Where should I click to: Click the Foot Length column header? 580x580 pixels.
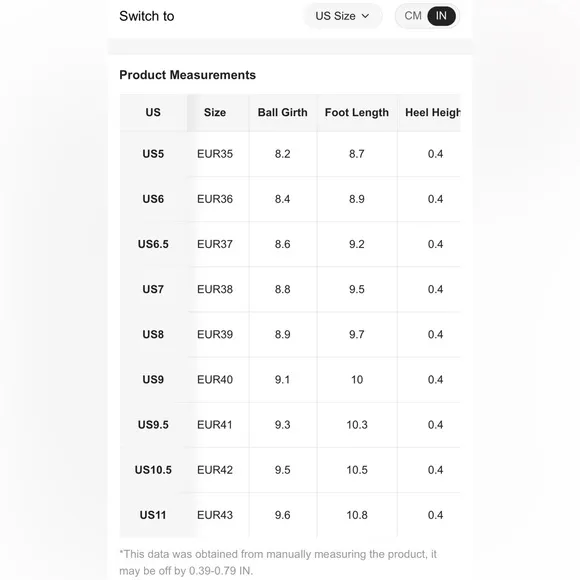point(357,112)
